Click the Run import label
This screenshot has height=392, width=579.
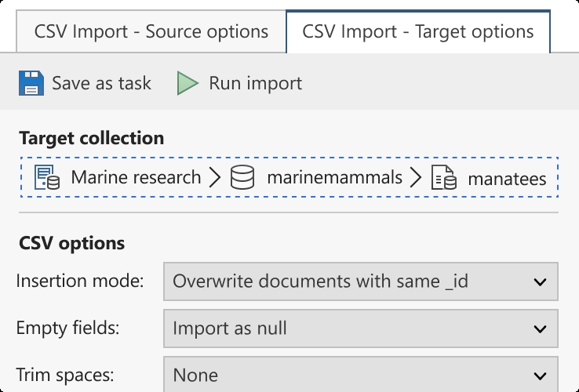(256, 83)
